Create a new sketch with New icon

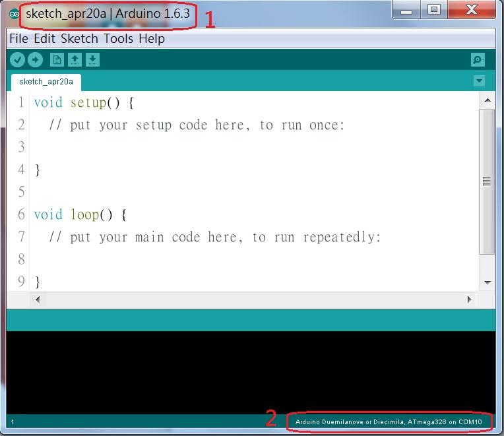(x=57, y=60)
